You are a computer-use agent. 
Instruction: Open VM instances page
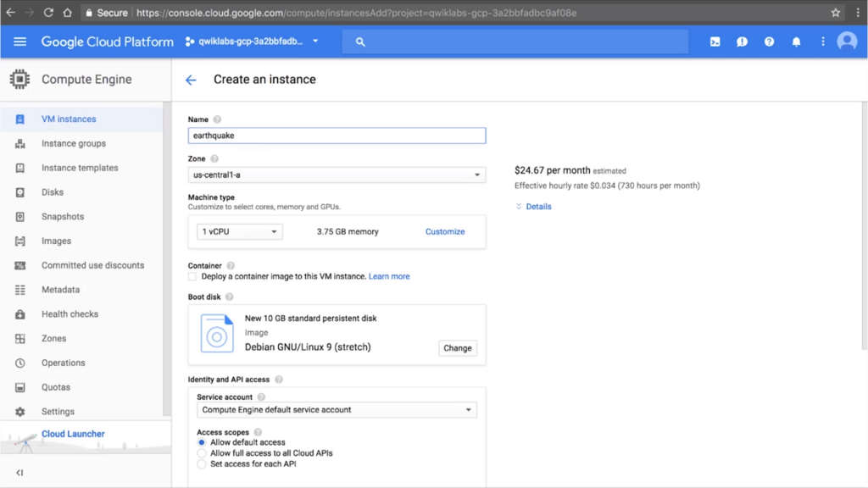pos(69,119)
